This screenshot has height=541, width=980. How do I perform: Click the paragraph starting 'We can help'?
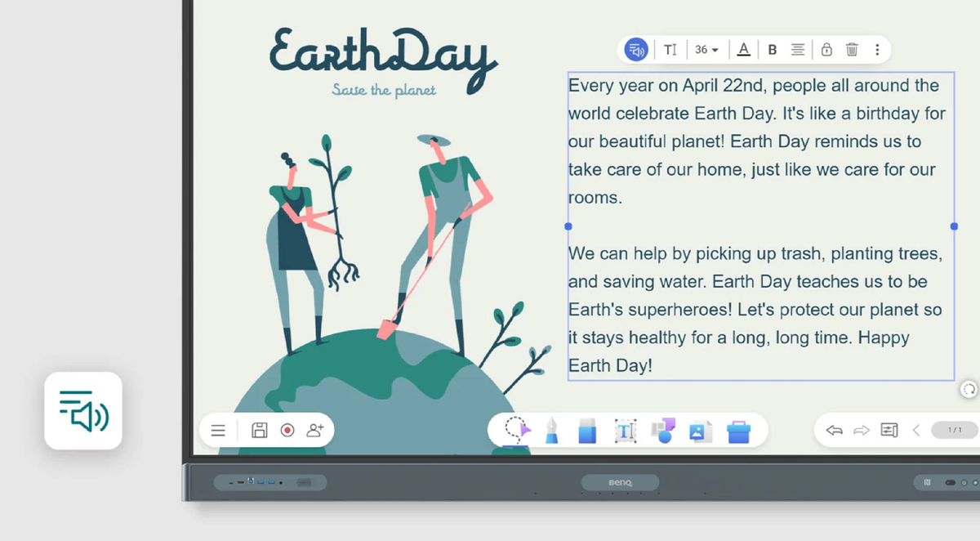[756, 310]
